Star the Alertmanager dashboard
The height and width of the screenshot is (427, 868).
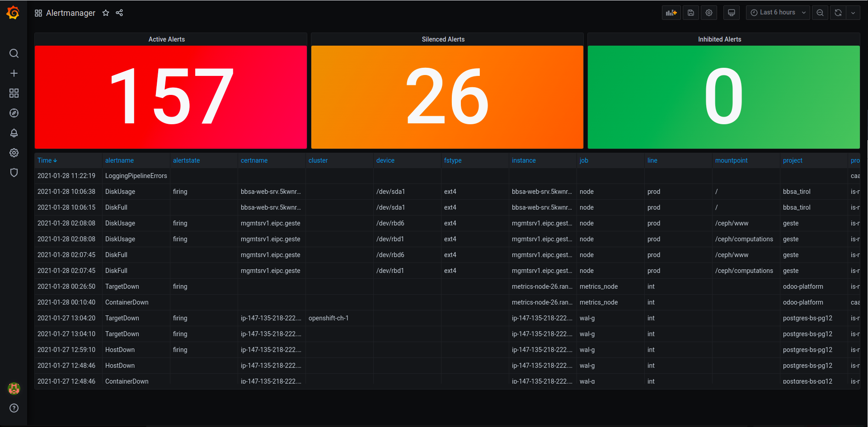105,13
